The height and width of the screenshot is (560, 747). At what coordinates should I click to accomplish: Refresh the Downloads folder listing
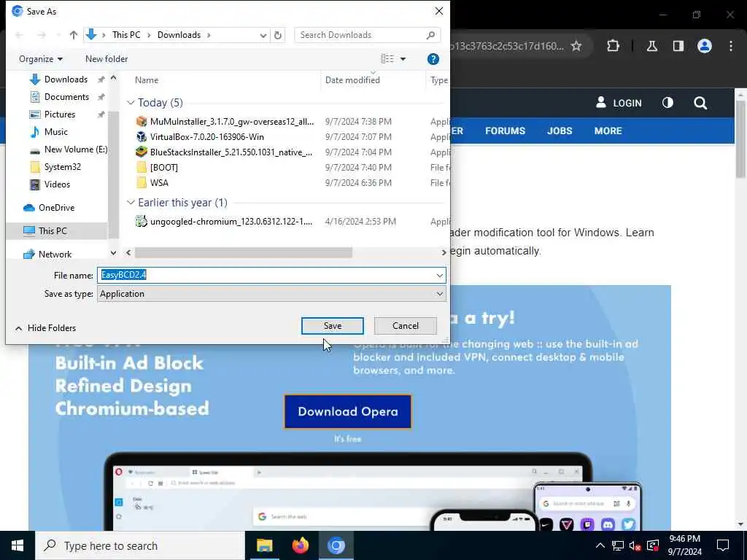[278, 35]
